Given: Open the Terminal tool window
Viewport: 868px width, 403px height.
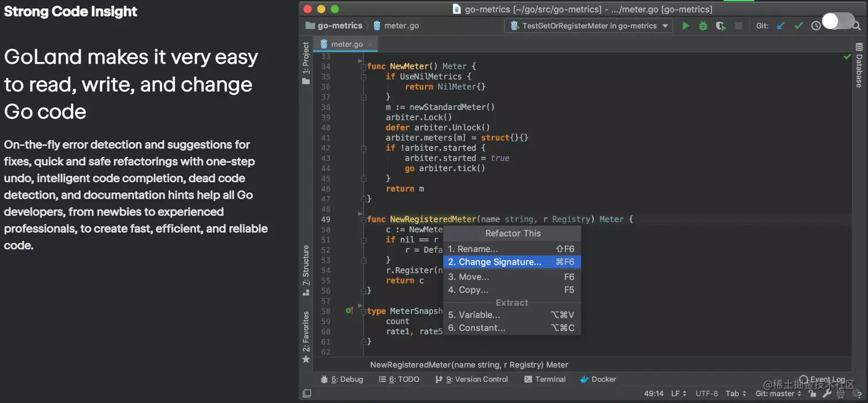Looking at the screenshot, I should click(545, 379).
